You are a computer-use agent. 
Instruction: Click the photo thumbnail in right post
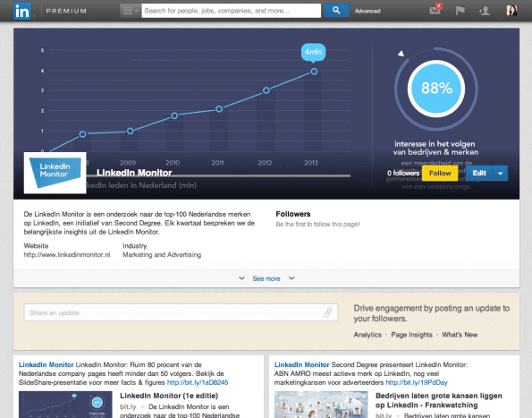[x=321, y=405]
